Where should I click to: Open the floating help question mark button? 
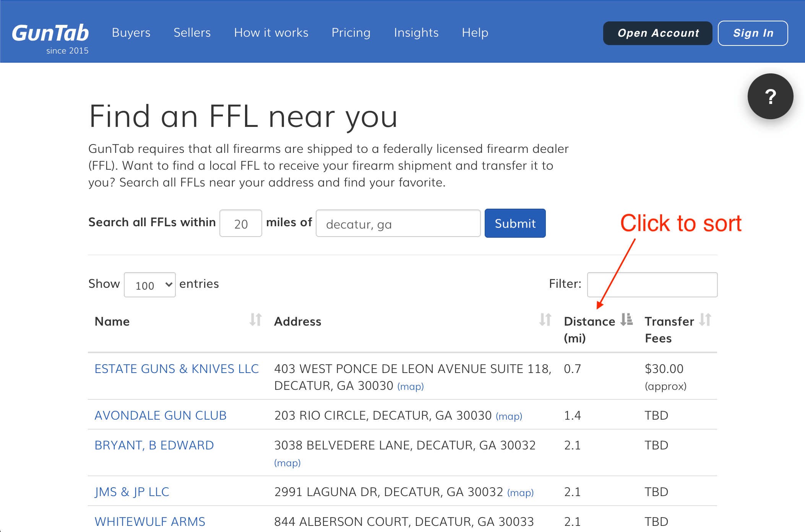(770, 96)
